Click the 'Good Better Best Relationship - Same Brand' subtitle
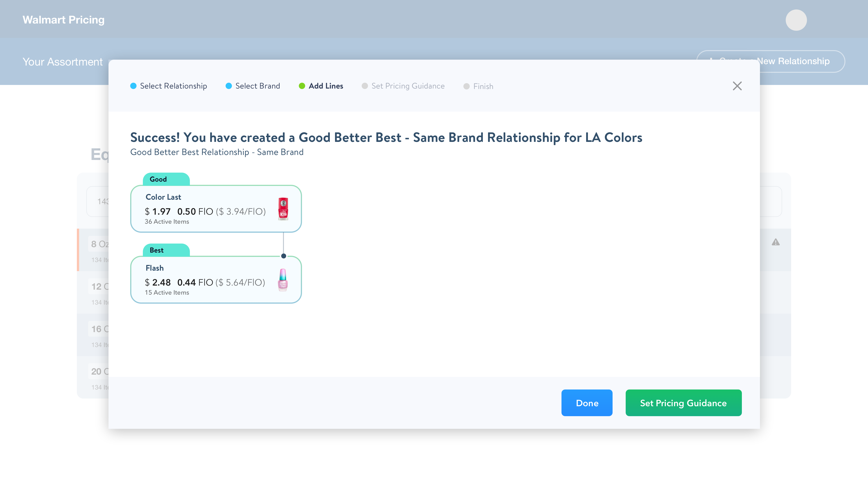Viewport: 868px width, 488px height. tap(217, 152)
